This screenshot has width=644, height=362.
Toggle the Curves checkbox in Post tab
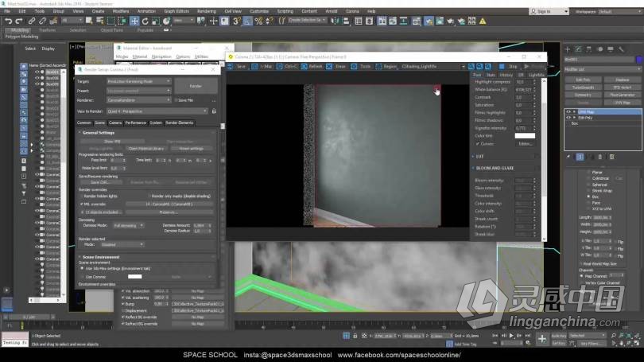coord(478,144)
